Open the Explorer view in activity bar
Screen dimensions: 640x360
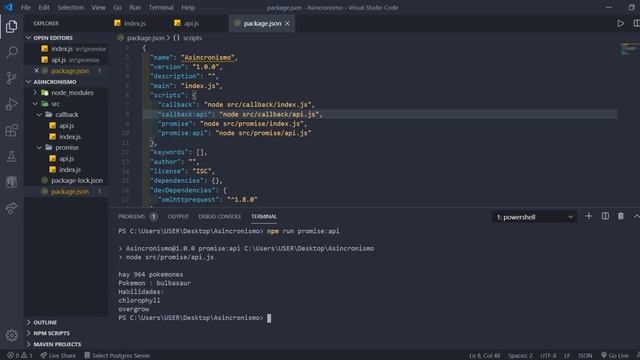(x=12, y=27)
